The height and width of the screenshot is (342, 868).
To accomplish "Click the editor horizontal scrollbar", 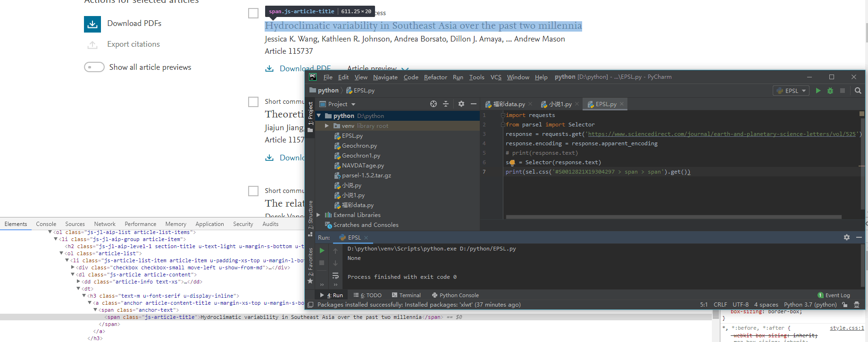I will tap(674, 217).
